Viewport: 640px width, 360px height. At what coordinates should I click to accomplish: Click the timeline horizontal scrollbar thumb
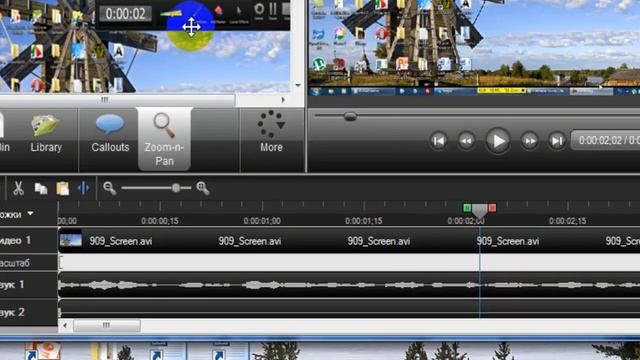click(x=106, y=325)
